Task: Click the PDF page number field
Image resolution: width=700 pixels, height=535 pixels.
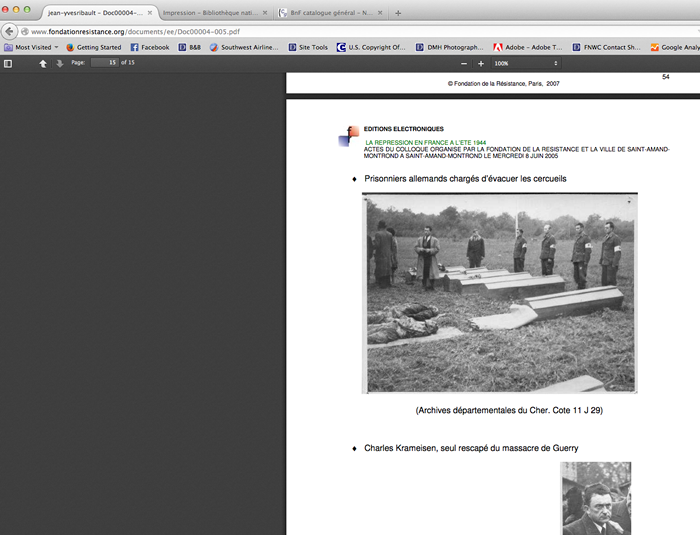Action: [x=103, y=63]
